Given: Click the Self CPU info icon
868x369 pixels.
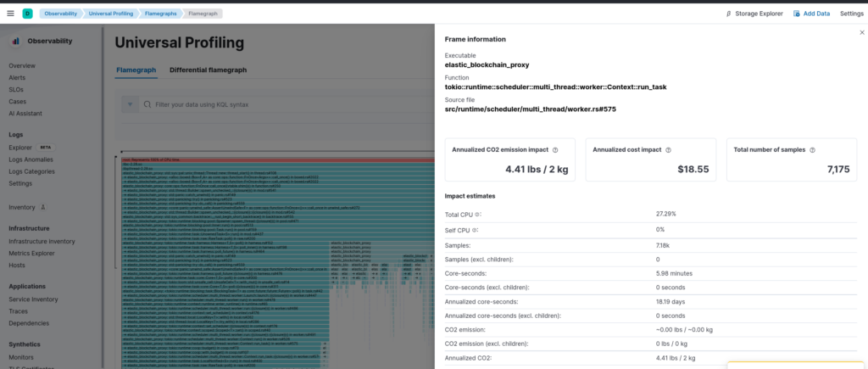Looking at the screenshot, I should (x=475, y=229).
